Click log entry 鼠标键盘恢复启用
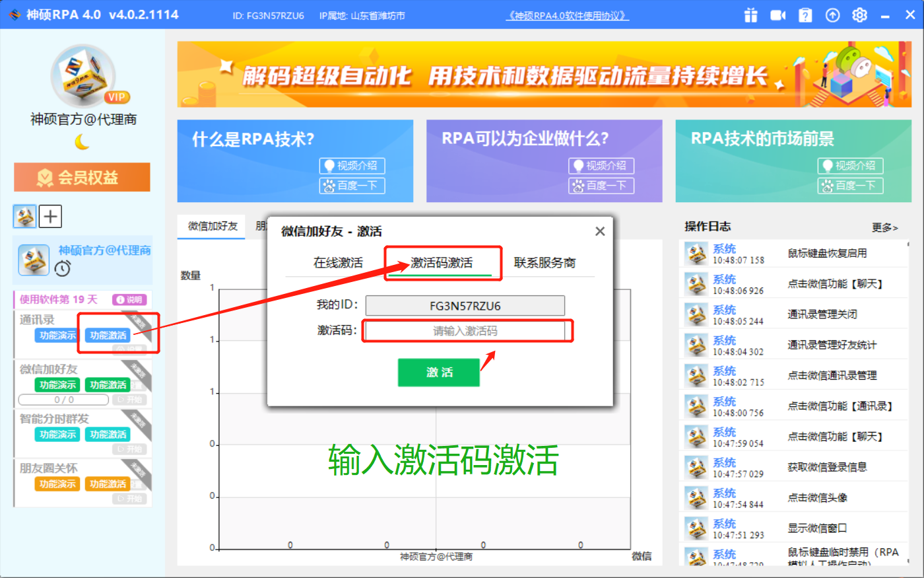The height and width of the screenshot is (578, 924). 827,253
